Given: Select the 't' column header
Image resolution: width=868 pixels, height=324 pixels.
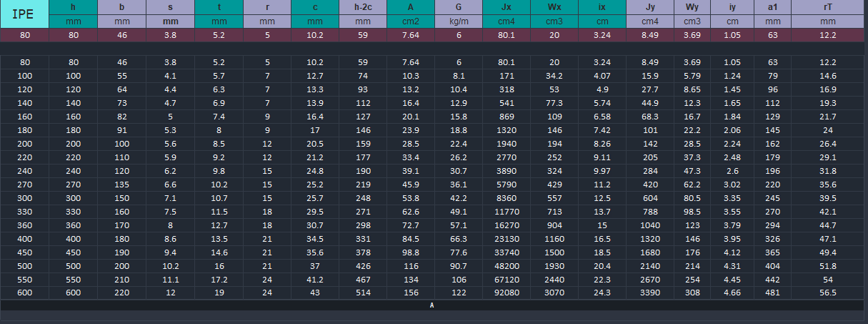Looking at the screenshot, I should point(219,7).
